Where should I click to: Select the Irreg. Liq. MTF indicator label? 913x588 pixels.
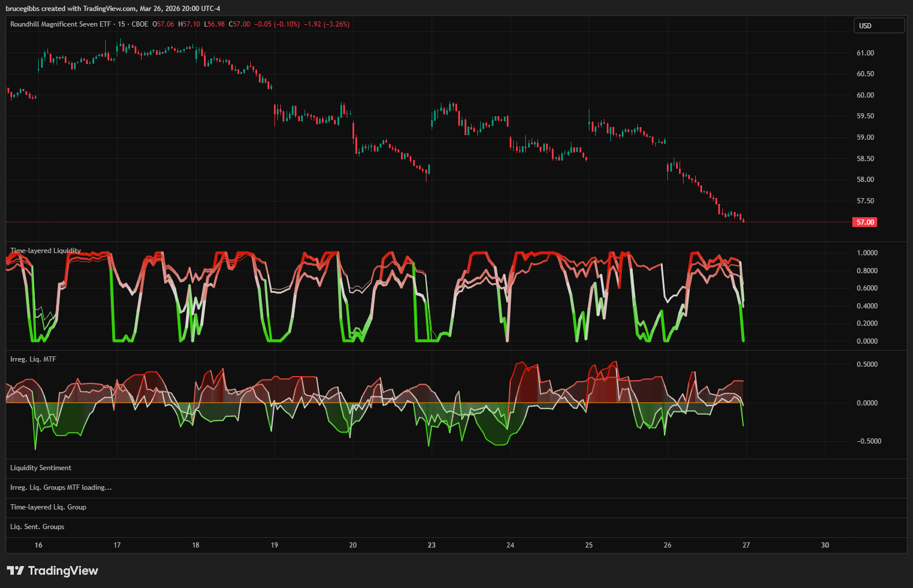coord(33,359)
